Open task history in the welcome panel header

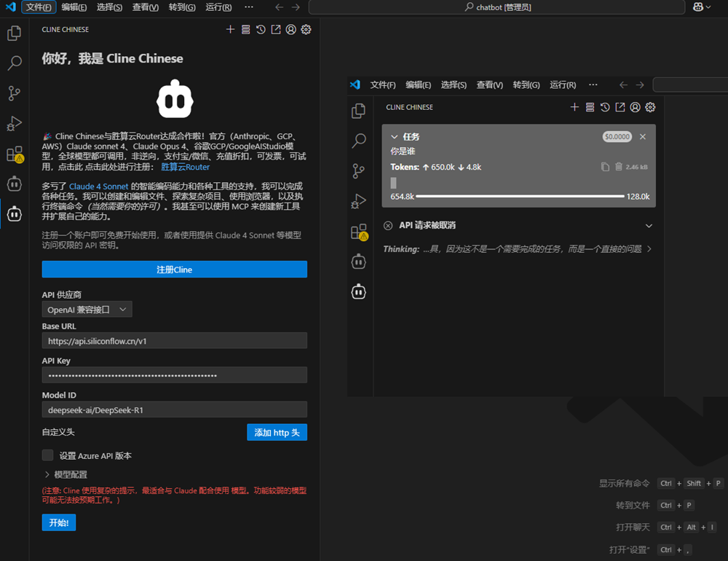point(261,29)
